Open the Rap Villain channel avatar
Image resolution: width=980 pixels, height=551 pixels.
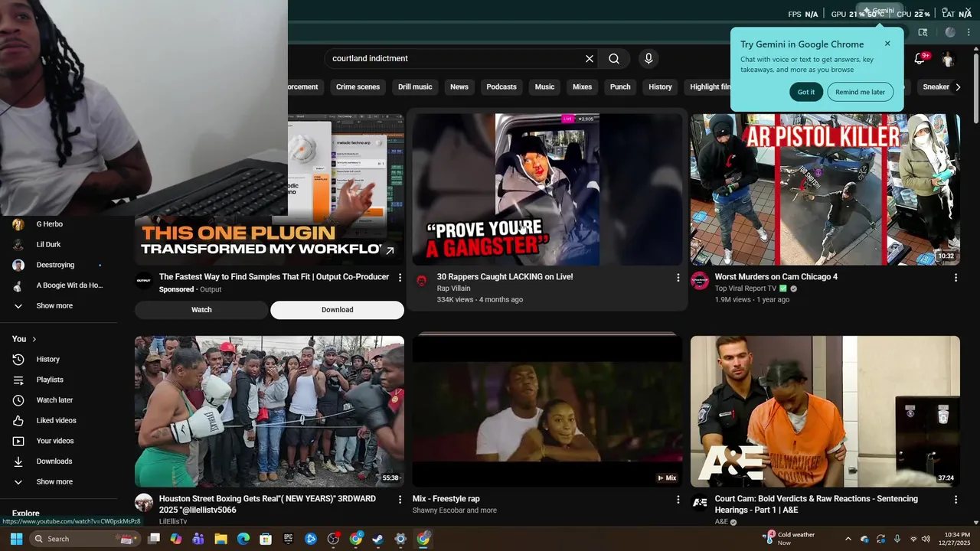pos(421,281)
